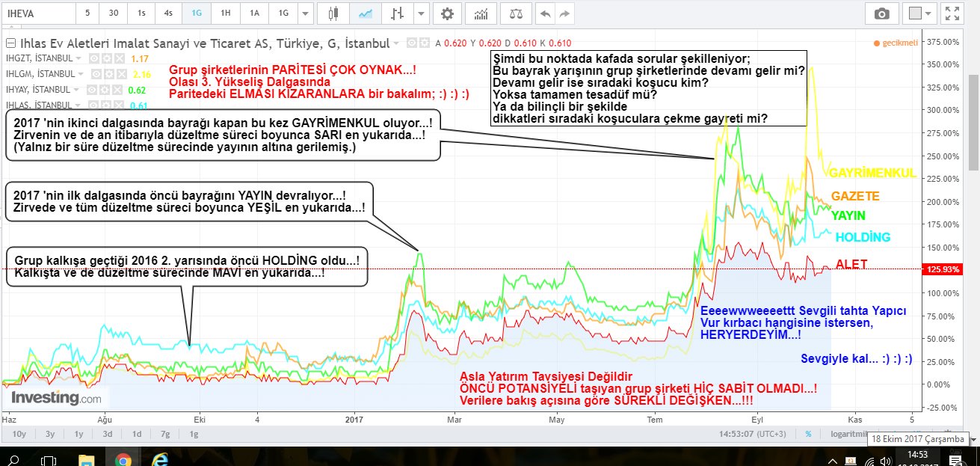Redo the last chart action
This screenshot has width=980, height=466.
click(x=565, y=13)
